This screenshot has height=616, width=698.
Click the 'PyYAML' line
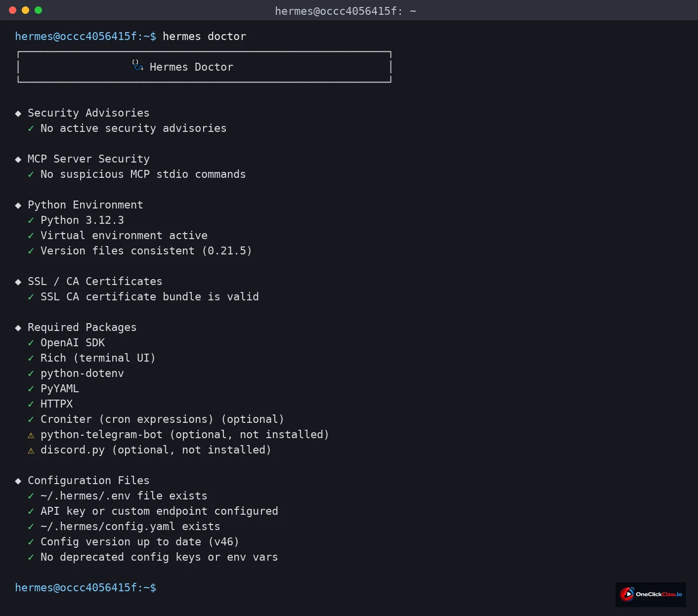point(60,389)
